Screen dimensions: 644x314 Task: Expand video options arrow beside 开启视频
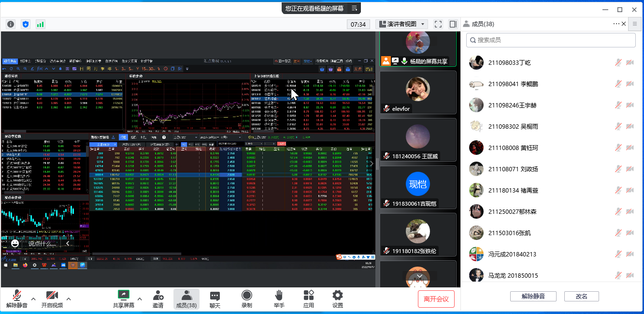(x=69, y=299)
